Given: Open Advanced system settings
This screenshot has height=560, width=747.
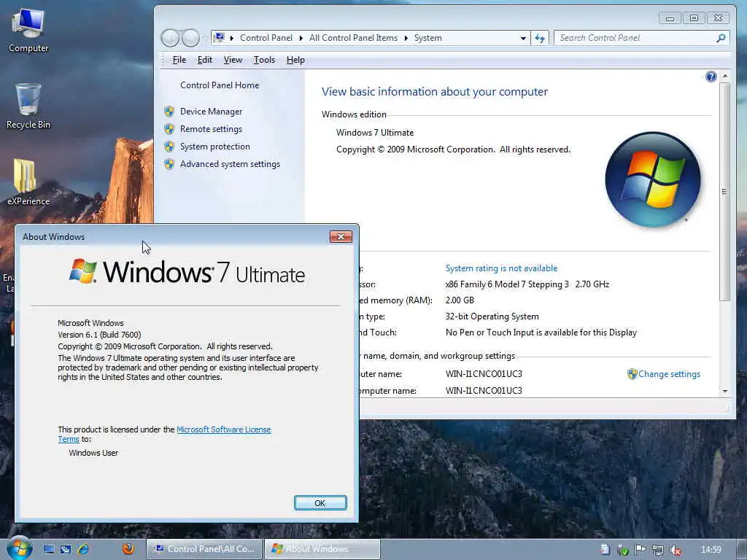Looking at the screenshot, I should click(x=230, y=164).
